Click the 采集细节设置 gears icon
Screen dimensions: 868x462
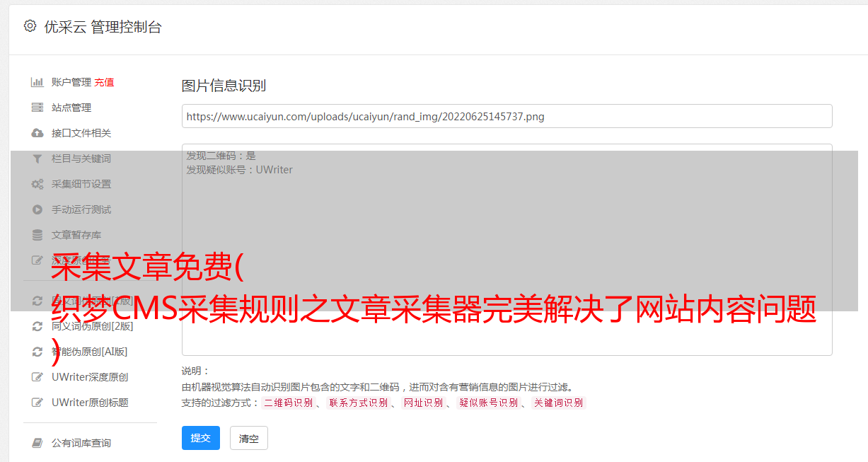pos(37,184)
